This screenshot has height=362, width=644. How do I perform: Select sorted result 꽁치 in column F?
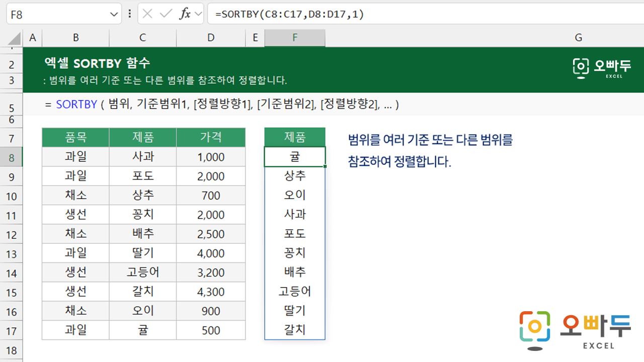point(295,253)
